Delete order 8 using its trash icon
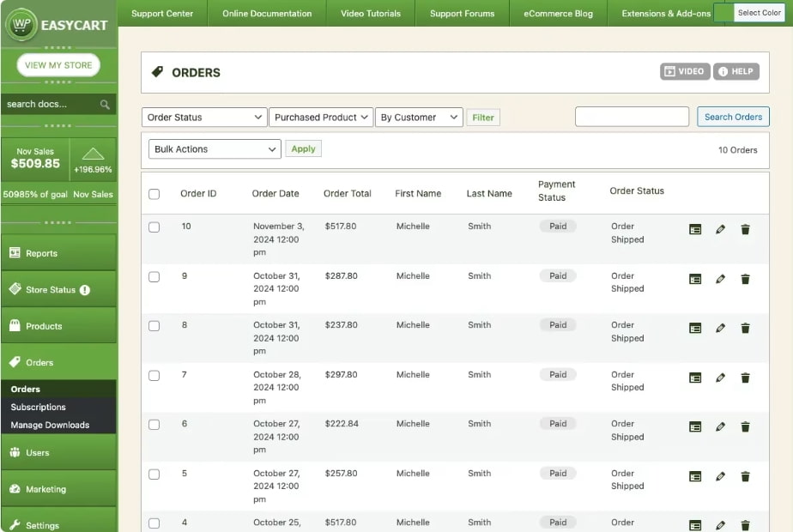Image resolution: width=793 pixels, height=532 pixels. coord(745,329)
